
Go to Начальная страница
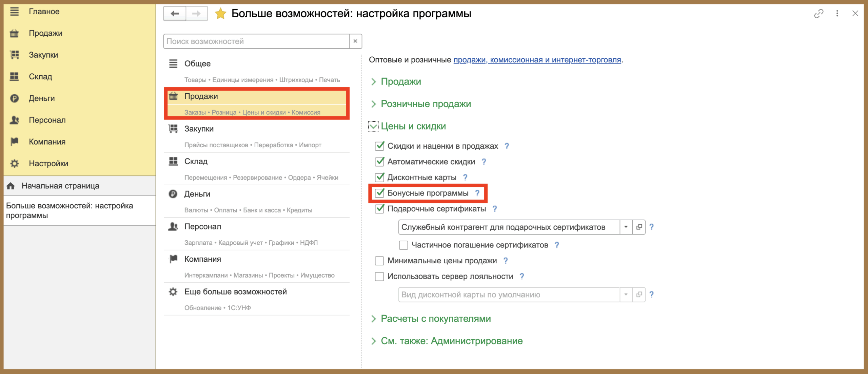[x=60, y=186]
